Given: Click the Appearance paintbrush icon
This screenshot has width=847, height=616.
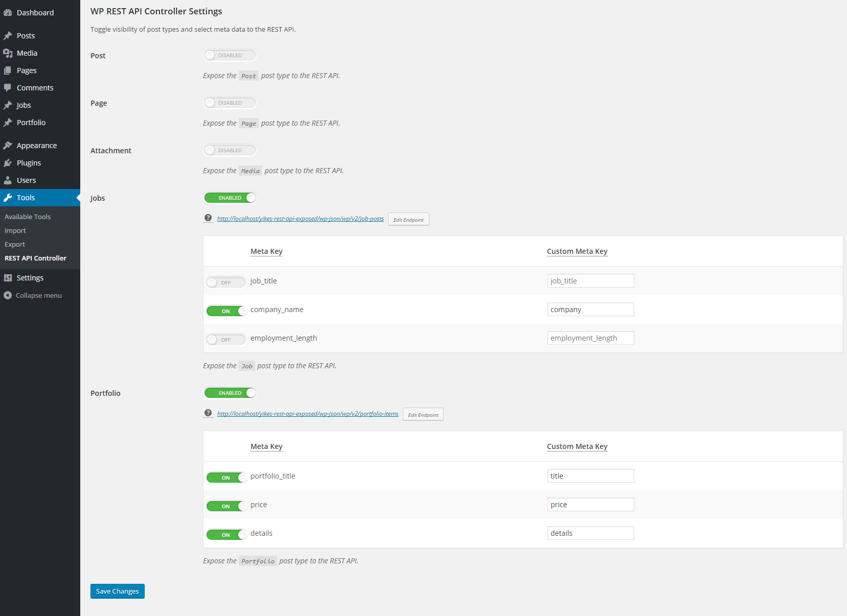Looking at the screenshot, I should (x=8, y=146).
